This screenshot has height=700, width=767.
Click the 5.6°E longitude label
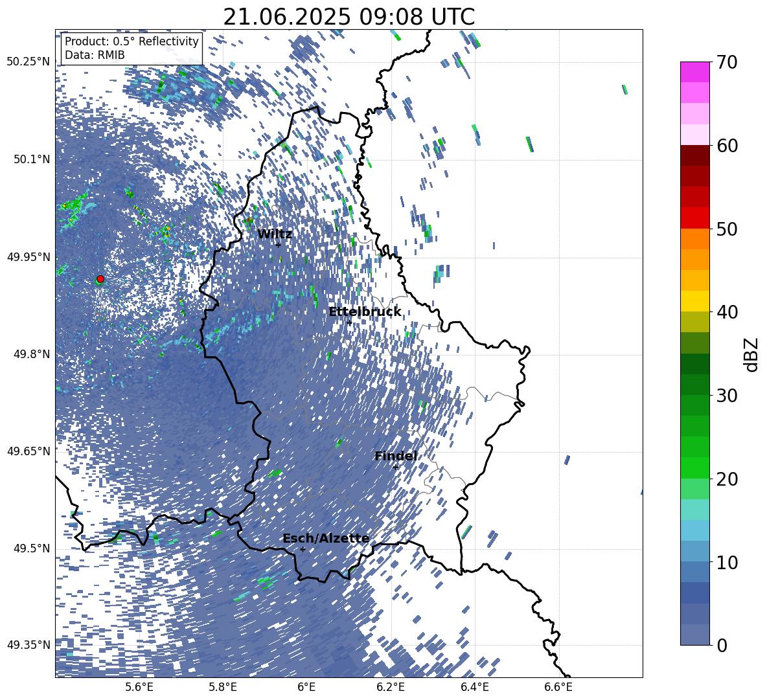click(x=139, y=687)
